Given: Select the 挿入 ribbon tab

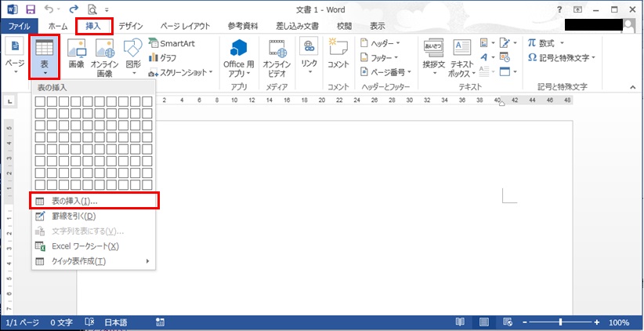Looking at the screenshot, I should click(93, 27).
